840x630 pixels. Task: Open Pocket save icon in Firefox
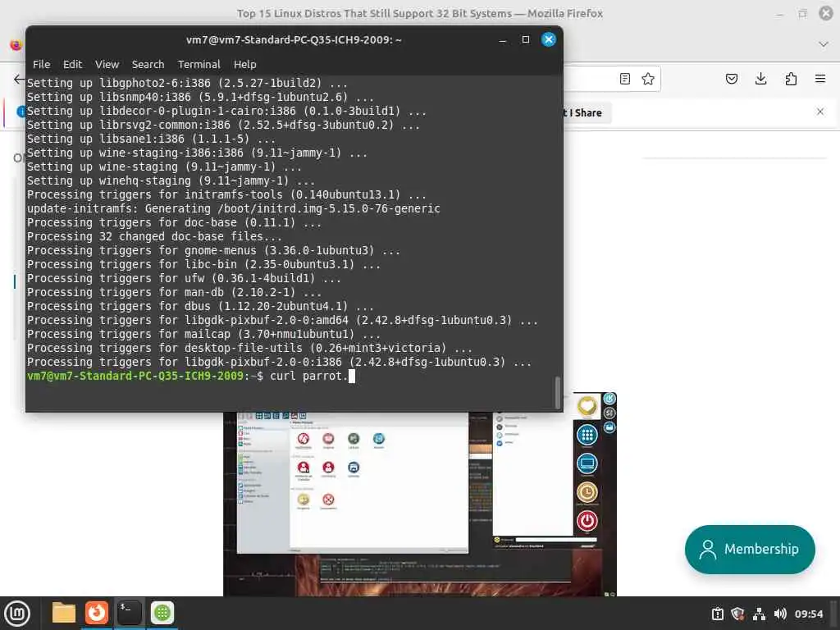[x=731, y=79]
